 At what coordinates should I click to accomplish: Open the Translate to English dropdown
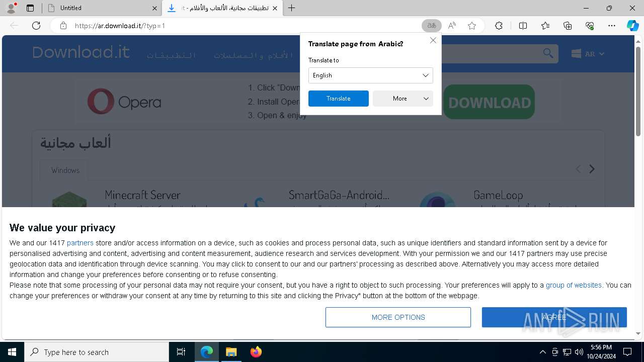point(371,75)
